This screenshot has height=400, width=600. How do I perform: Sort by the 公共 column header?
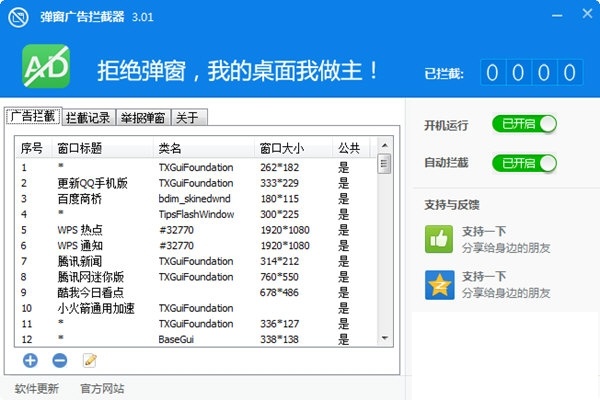351,148
